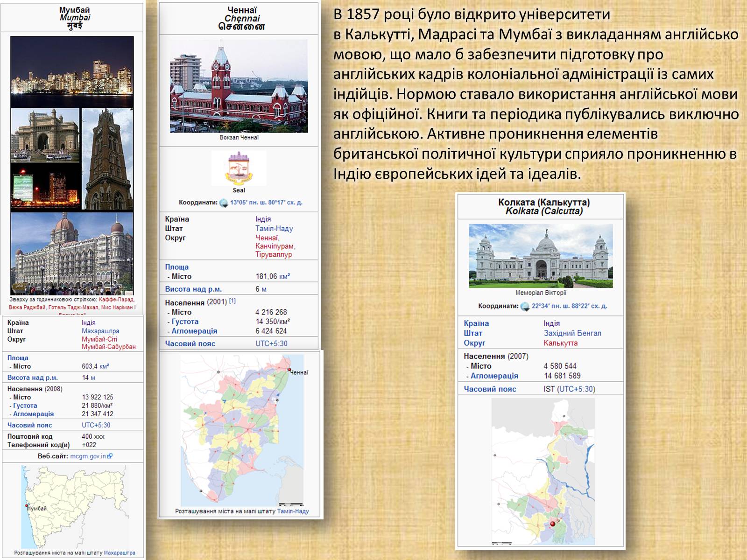The image size is (747, 560).
Task: Click the external link icon after mcgm.gov.in
Action: coord(110,456)
